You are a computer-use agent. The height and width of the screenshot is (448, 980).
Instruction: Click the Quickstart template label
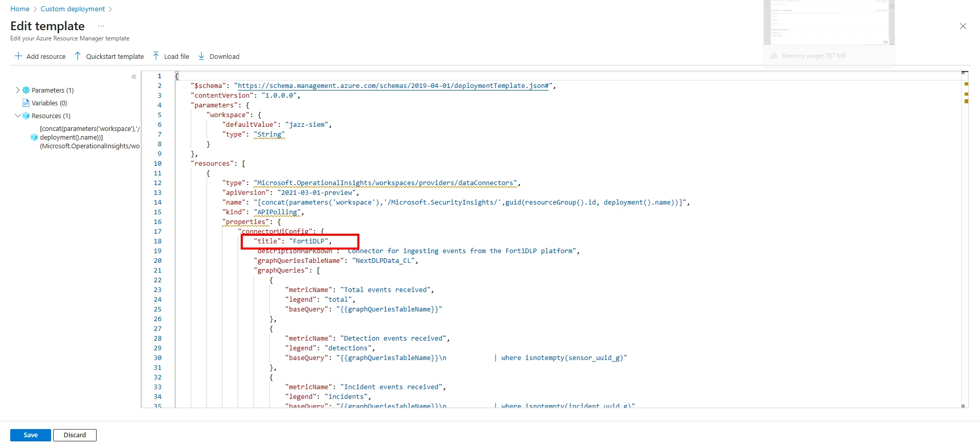pos(115,56)
